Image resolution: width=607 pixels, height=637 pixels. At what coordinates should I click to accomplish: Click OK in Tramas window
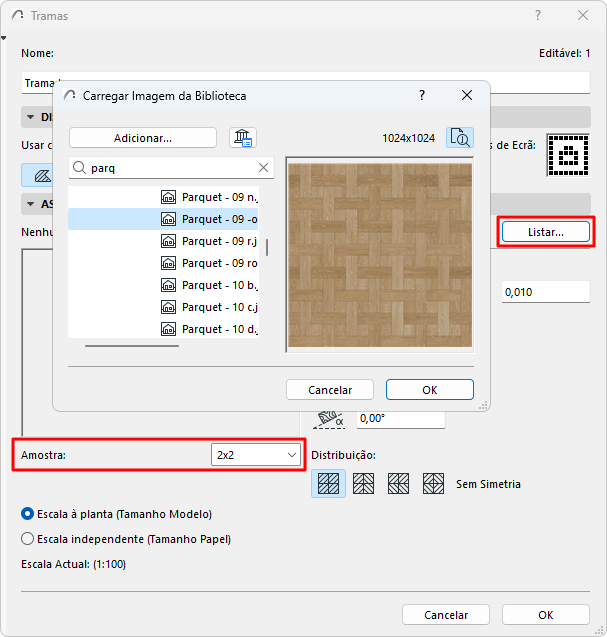pos(546,615)
